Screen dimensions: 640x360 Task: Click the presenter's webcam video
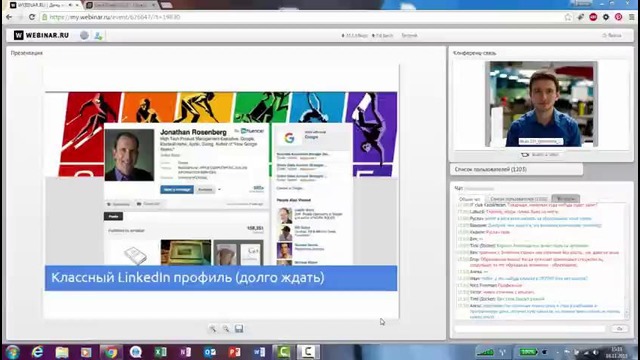pyautogui.click(x=541, y=104)
